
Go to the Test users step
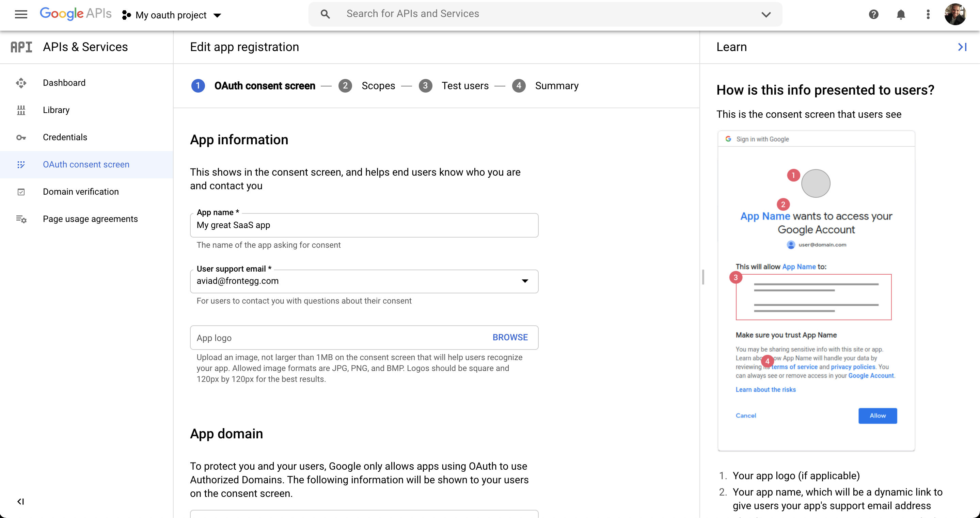click(464, 86)
